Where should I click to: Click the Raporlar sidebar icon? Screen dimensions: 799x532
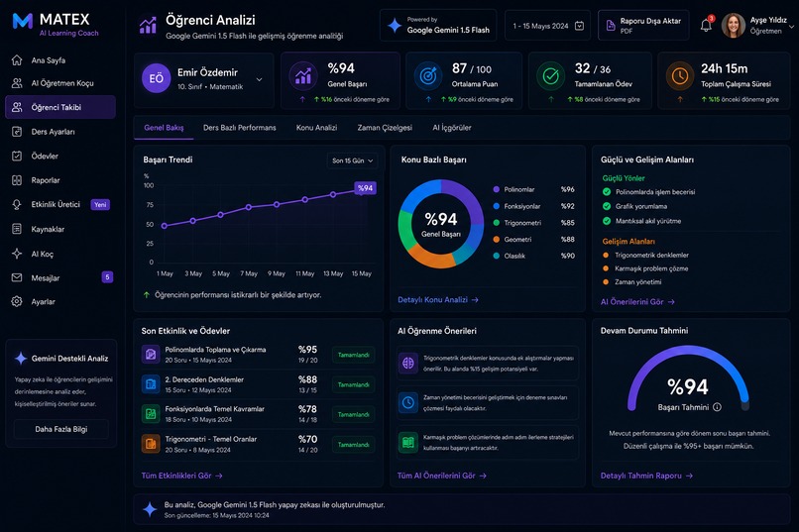(17, 180)
